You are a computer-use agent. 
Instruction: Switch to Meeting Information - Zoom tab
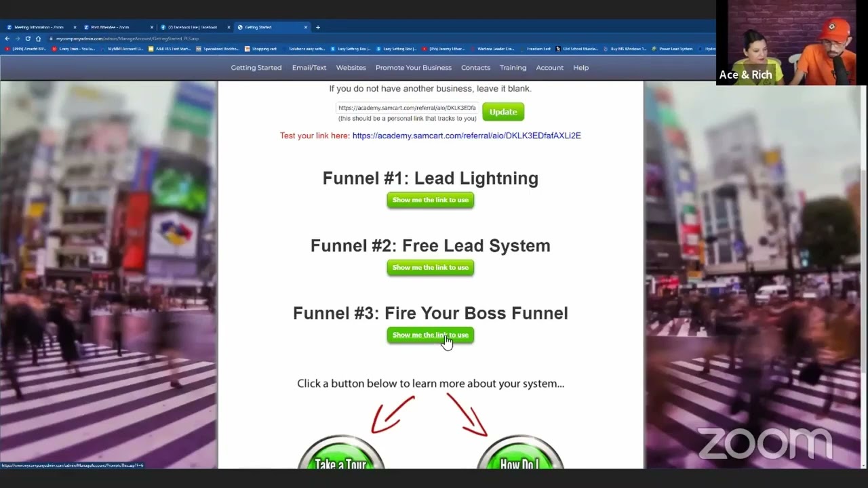tap(39, 27)
